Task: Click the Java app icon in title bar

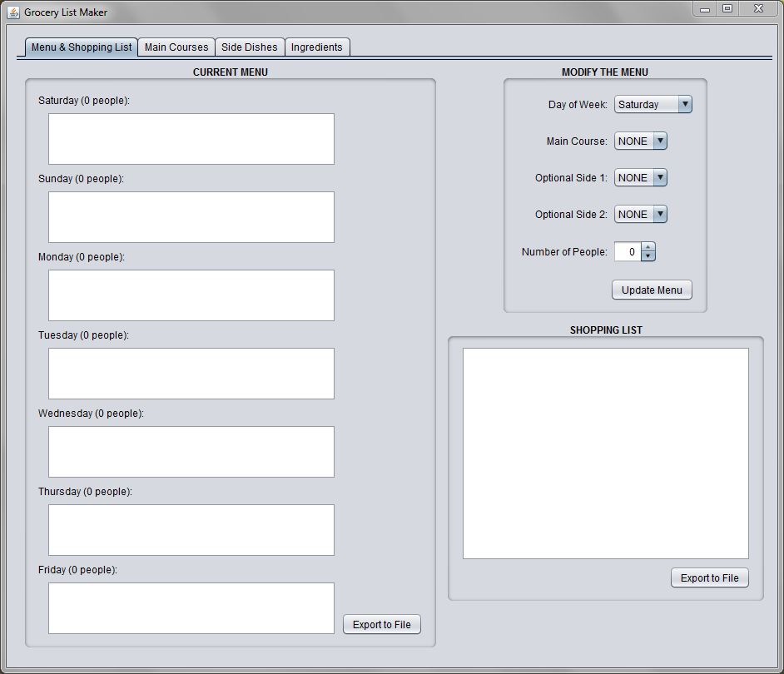Action: pyautogui.click(x=13, y=12)
